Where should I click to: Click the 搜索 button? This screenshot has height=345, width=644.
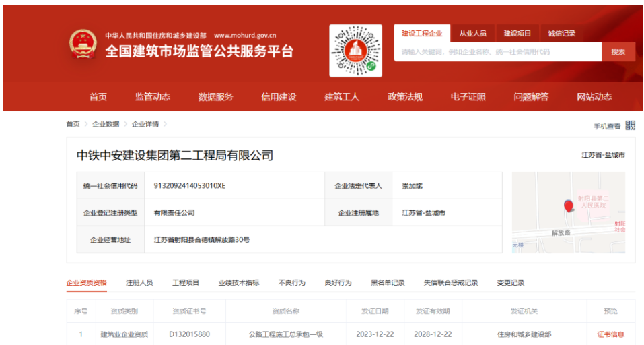(618, 51)
